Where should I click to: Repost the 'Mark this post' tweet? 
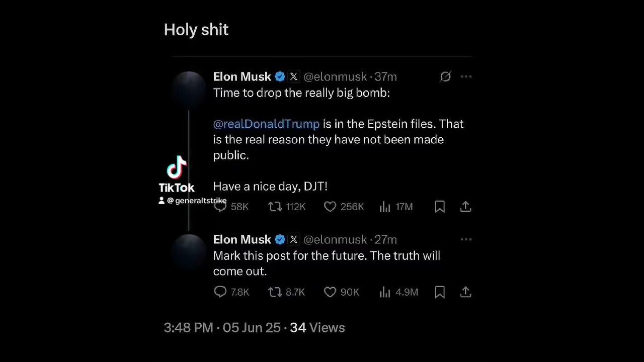point(275,292)
